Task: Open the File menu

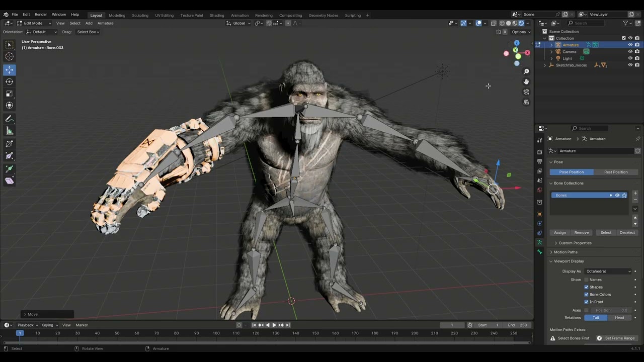Action: point(15,15)
